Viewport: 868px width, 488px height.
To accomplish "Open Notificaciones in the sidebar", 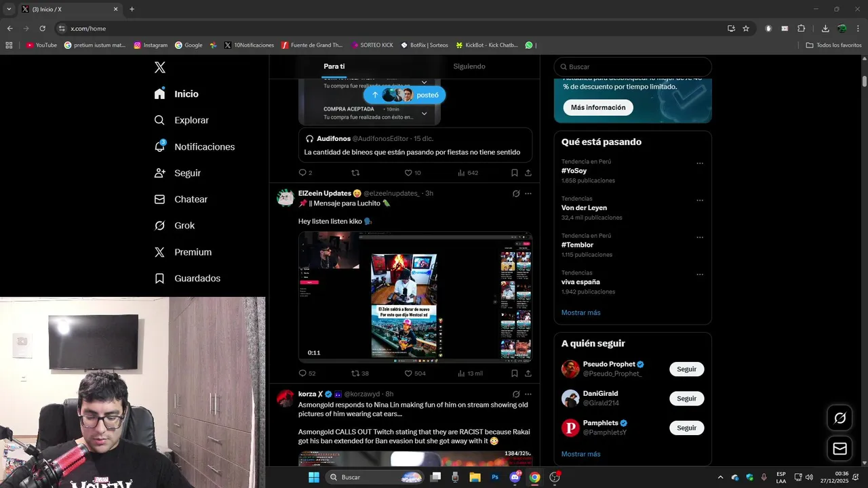I will pyautogui.click(x=194, y=146).
